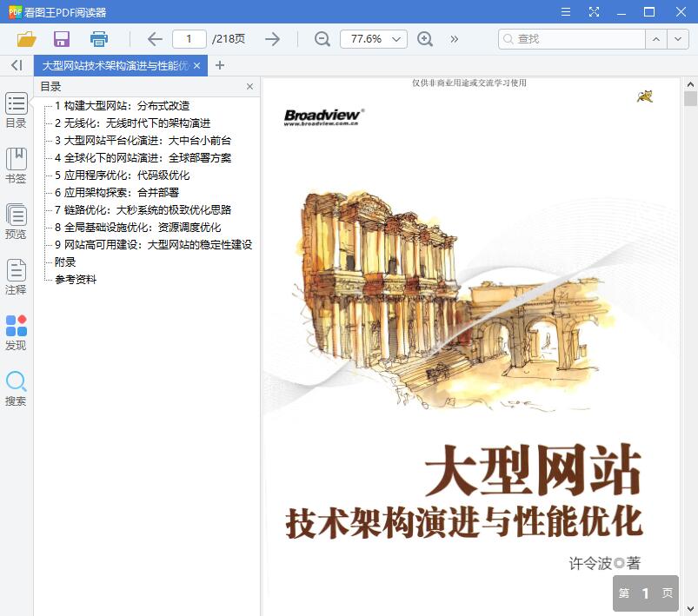Select the 大型网站技术架构演进 document tab
The image size is (698, 616).
point(113,65)
